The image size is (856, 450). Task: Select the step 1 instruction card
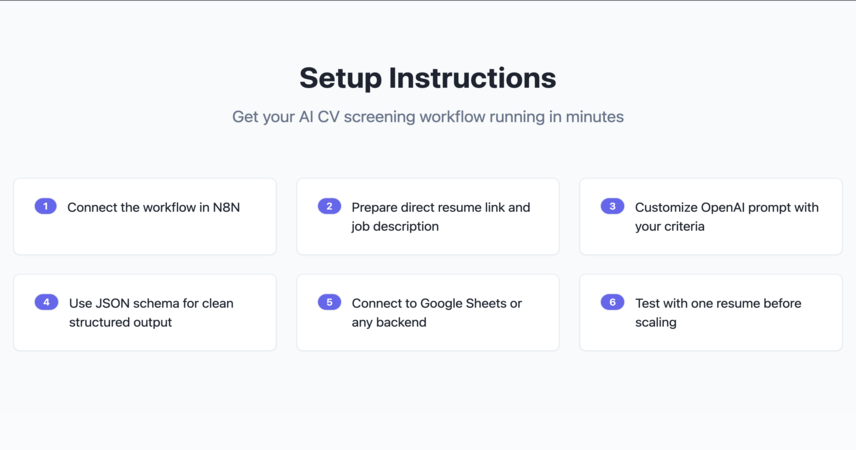(x=145, y=216)
